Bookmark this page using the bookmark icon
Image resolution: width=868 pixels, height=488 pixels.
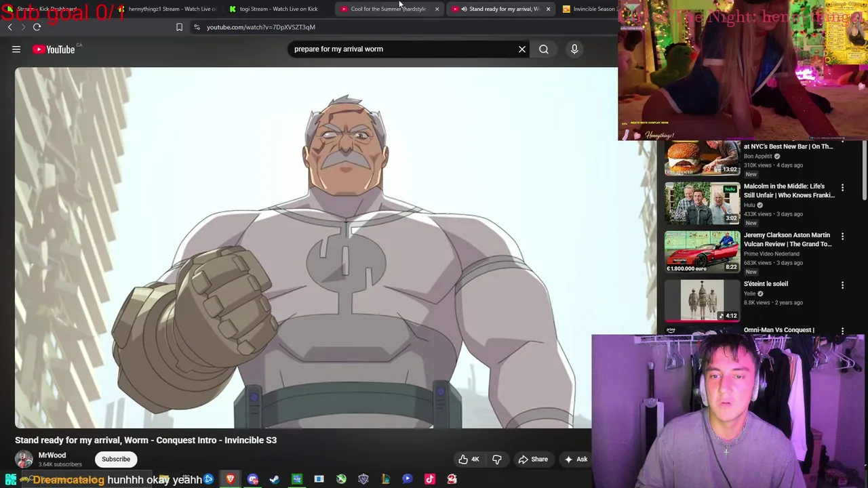pos(179,27)
